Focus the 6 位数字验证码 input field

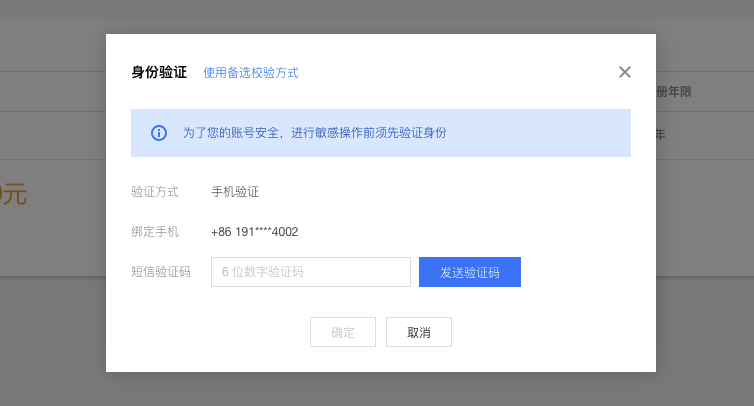[311, 272]
